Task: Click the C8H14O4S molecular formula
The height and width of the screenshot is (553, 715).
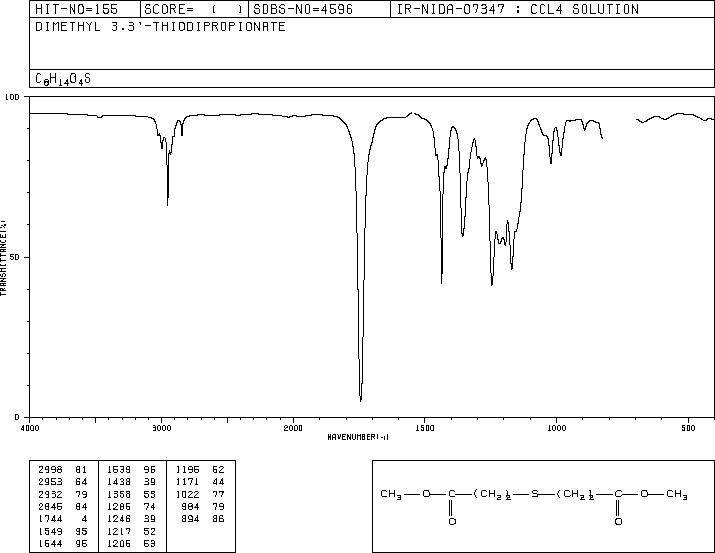Action: point(63,79)
